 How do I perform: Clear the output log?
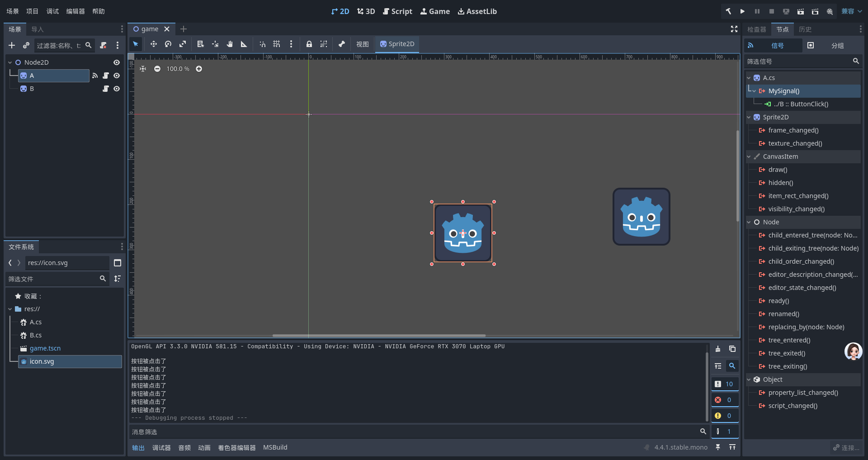tap(718, 349)
